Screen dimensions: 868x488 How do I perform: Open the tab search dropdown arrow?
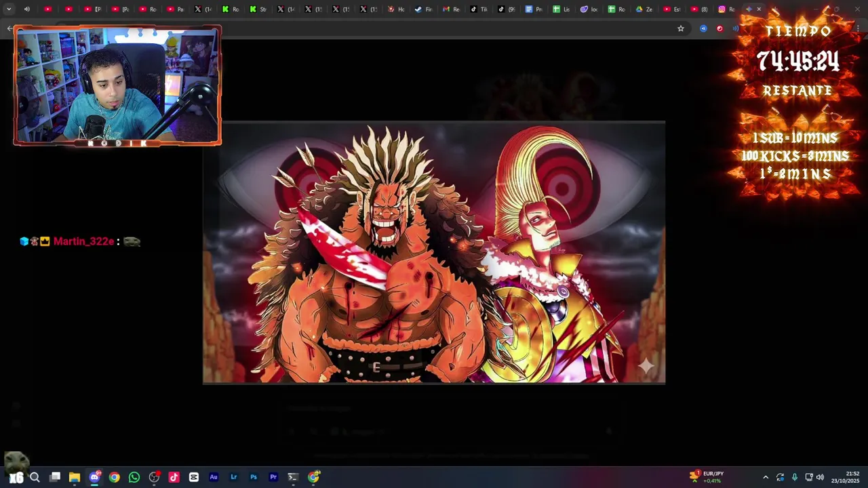coord(9,9)
